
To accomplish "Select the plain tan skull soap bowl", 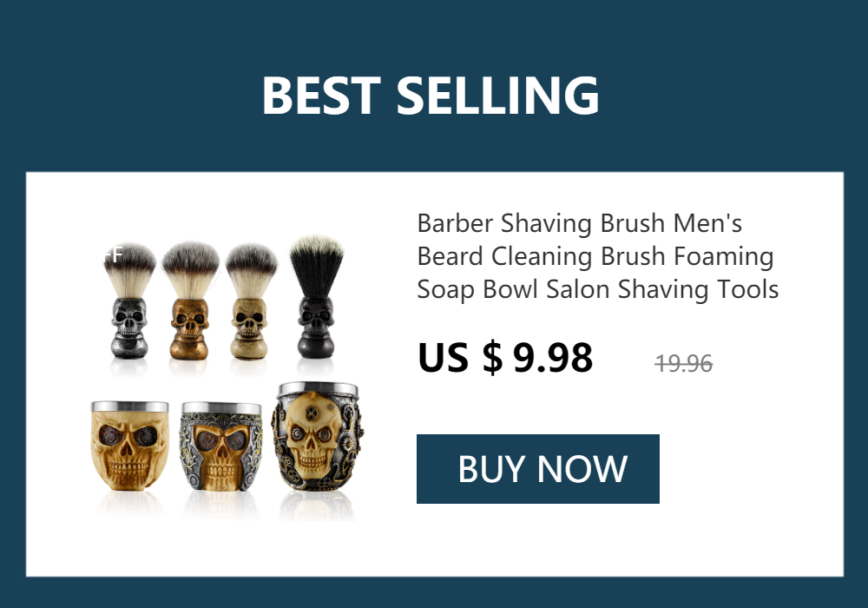I will point(129,446).
